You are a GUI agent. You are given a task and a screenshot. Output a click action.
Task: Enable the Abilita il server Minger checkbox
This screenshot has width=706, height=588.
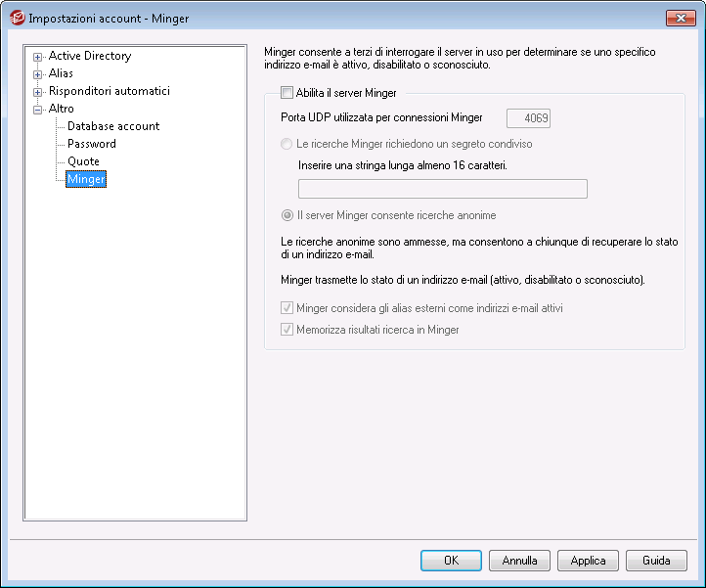287,93
